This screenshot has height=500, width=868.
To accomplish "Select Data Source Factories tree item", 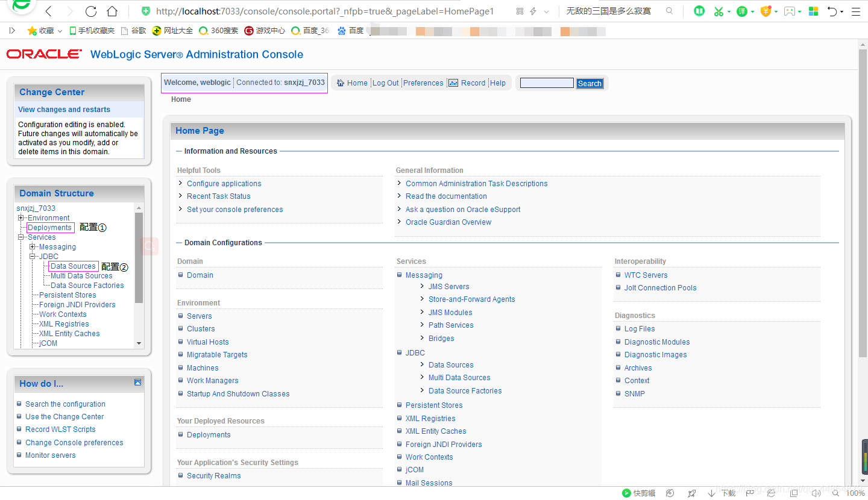I will (87, 286).
